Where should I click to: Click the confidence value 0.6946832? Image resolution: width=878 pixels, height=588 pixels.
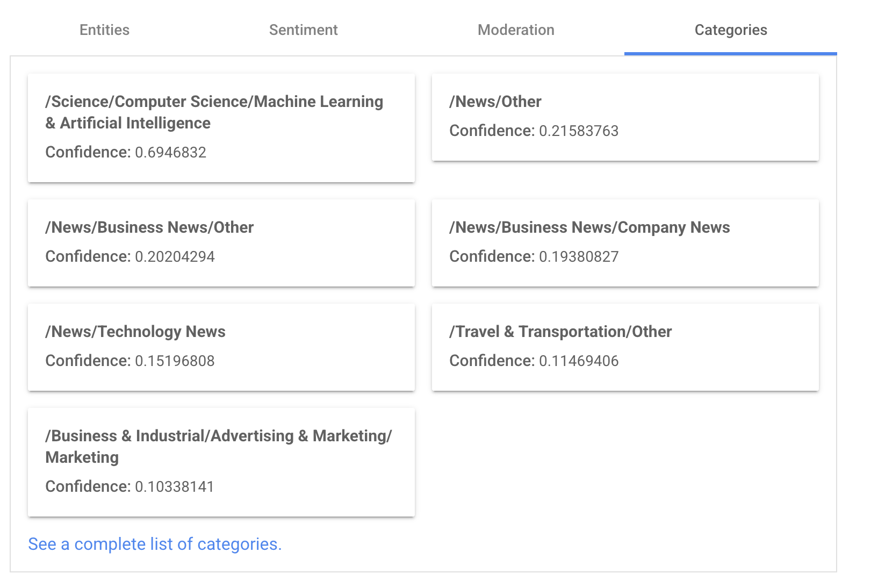pyautogui.click(x=170, y=153)
